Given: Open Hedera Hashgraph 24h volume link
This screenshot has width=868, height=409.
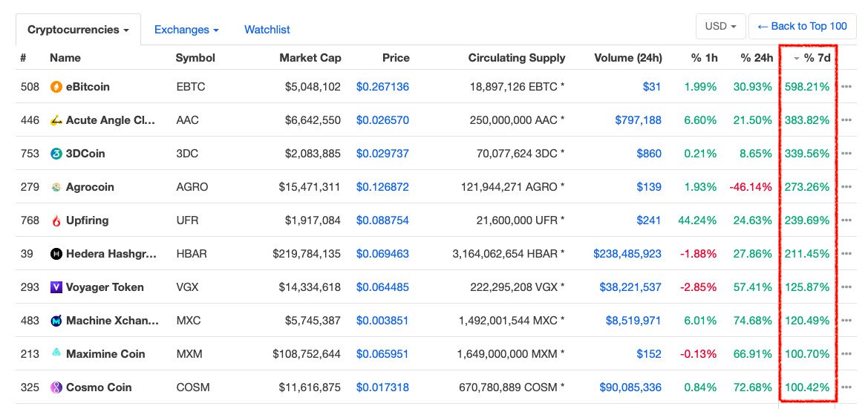Looking at the screenshot, I should point(627,254).
